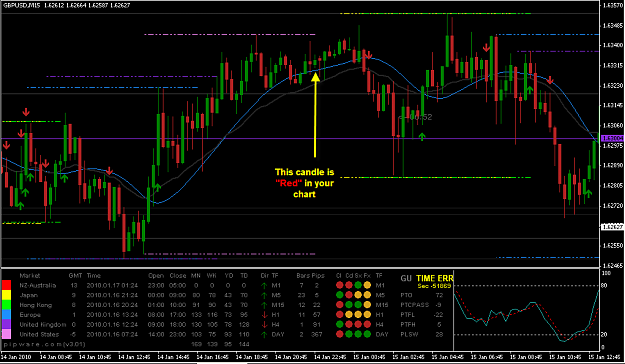Click the Fx red dot in H4 row

[367, 325]
